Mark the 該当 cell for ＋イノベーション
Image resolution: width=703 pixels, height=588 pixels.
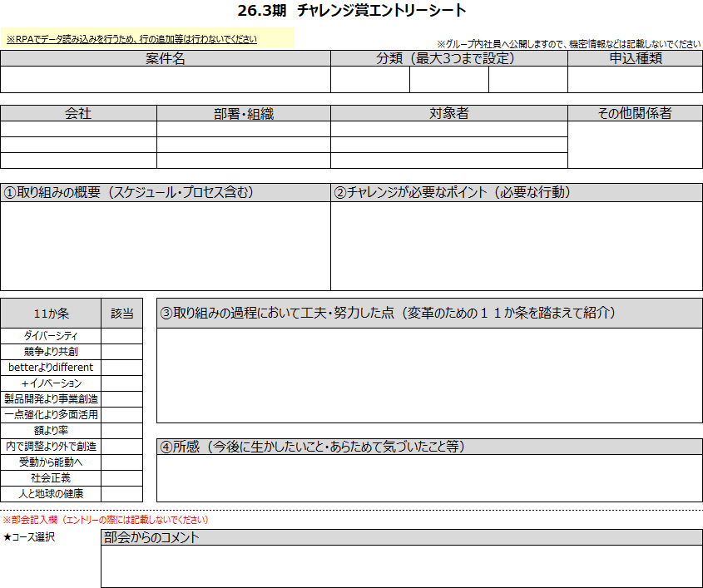coord(121,383)
